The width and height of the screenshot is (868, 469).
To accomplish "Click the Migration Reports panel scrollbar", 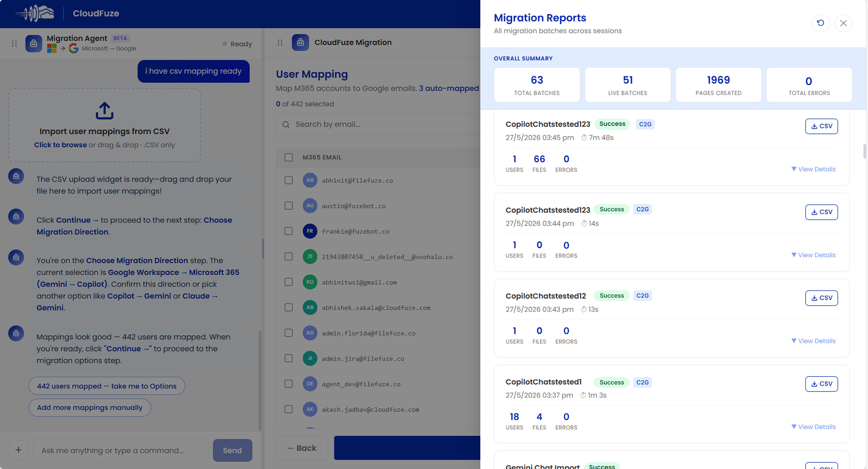I will [864, 151].
